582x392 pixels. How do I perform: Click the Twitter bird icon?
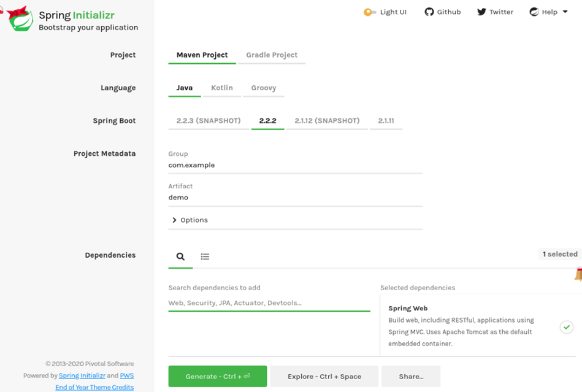point(481,12)
